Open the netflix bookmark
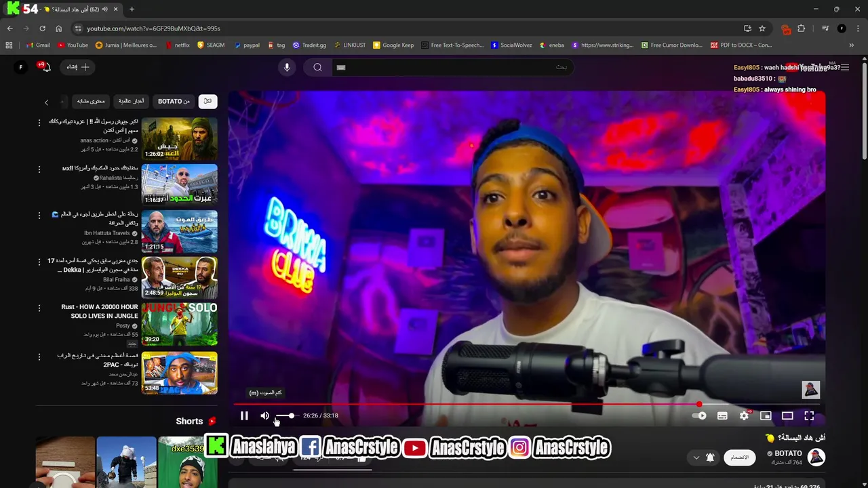868x488 pixels. (x=178, y=45)
